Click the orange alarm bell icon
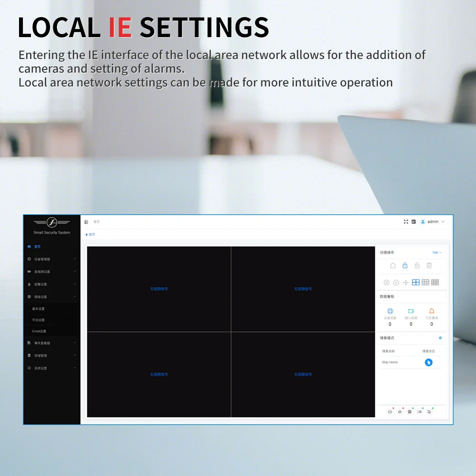The image size is (476, 476). click(x=432, y=311)
